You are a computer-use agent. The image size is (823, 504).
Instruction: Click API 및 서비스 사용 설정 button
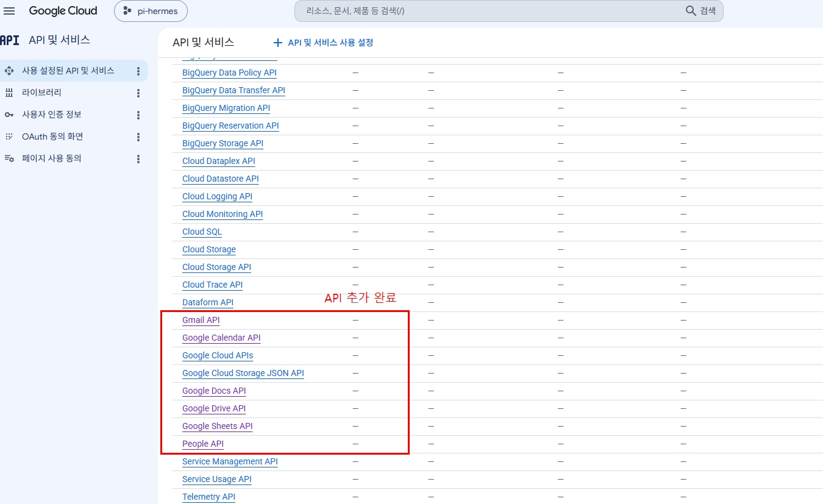pos(323,43)
